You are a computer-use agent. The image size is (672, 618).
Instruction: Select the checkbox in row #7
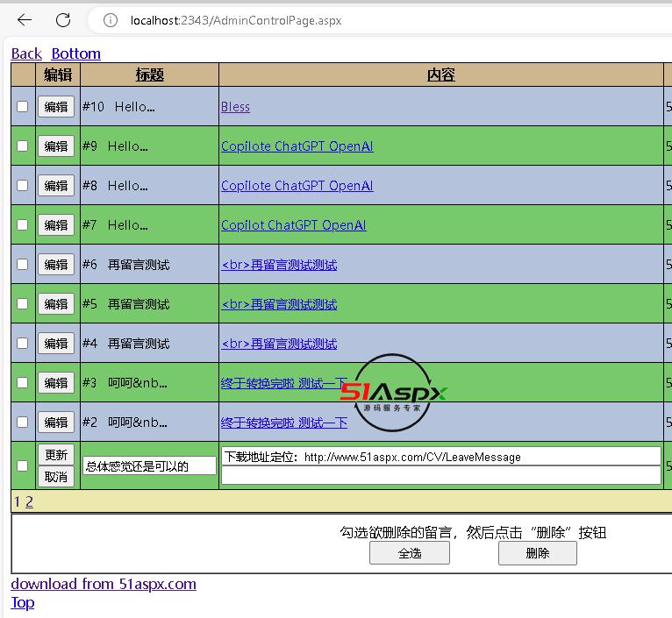click(x=23, y=225)
